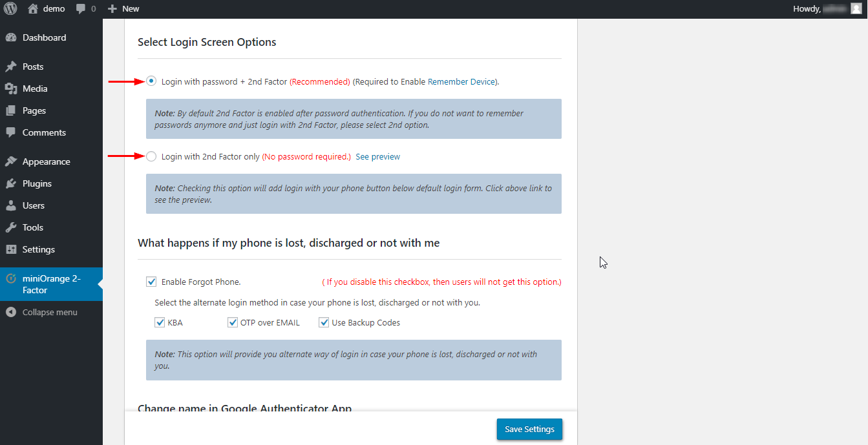This screenshot has width=868, height=445.
Task: Click Collapse menu text
Action: [50, 312]
